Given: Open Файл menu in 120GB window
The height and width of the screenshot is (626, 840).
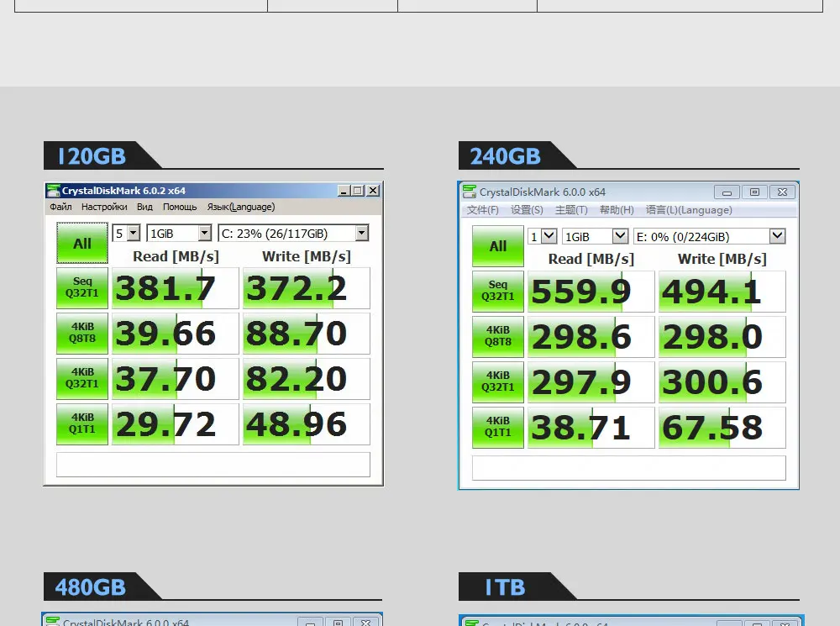Looking at the screenshot, I should pyautogui.click(x=60, y=207).
